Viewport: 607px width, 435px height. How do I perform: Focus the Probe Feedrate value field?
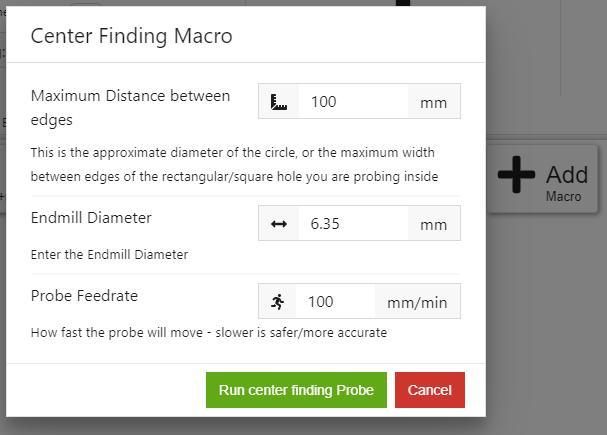pyautogui.click(x=335, y=301)
